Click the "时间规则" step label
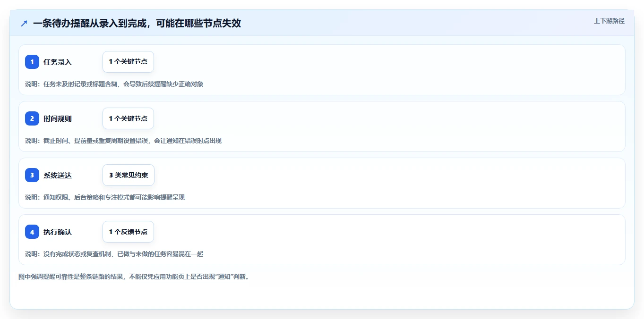The image size is (644, 319). click(58, 118)
